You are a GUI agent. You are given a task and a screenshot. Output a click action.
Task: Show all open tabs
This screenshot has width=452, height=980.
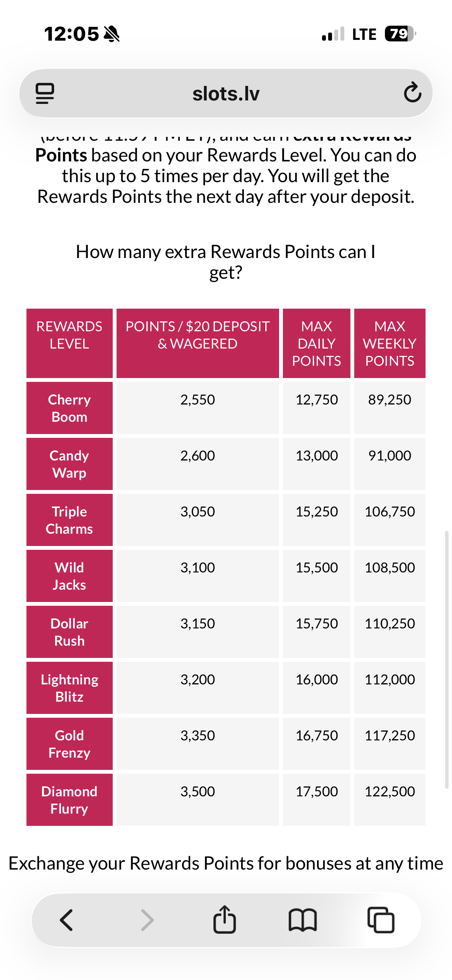tap(381, 920)
